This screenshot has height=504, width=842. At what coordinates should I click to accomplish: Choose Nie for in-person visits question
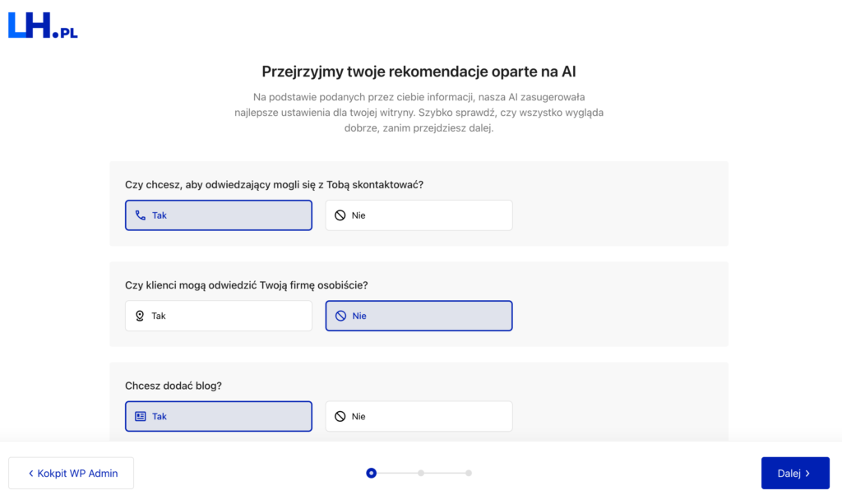point(419,316)
